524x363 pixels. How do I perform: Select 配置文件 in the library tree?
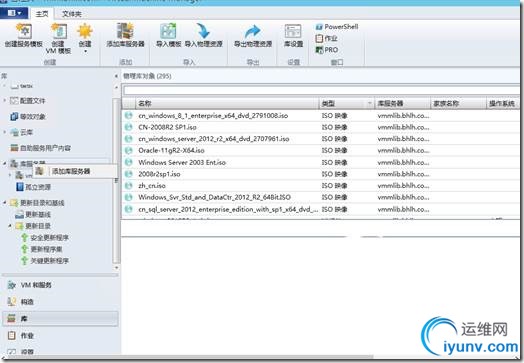(32, 101)
